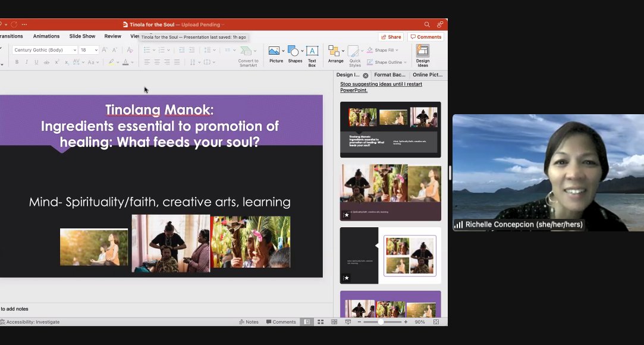The image size is (644, 345).
Task: Align text left
Action: coord(147,62)
